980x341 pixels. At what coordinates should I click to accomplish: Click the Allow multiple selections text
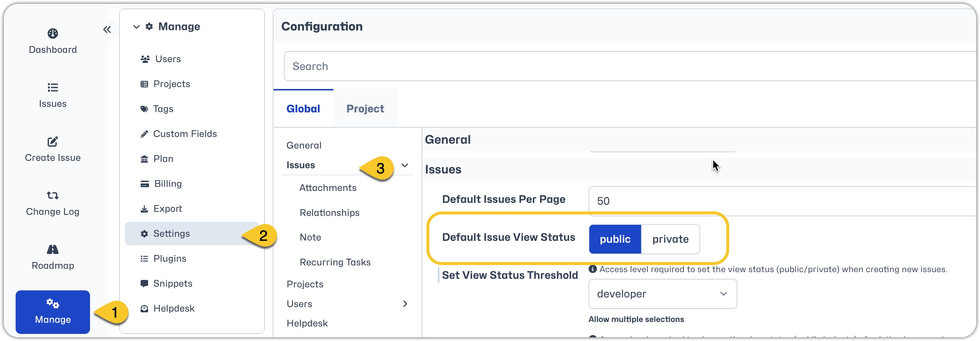636,319
